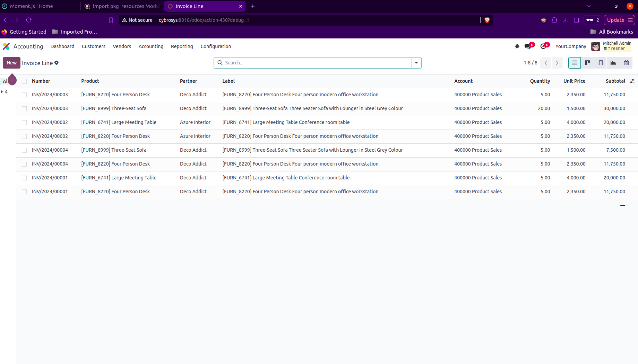Check the first INV/2024/00003 row checkbox
This screenshot has width=638, height=364.
pos(24,95)
